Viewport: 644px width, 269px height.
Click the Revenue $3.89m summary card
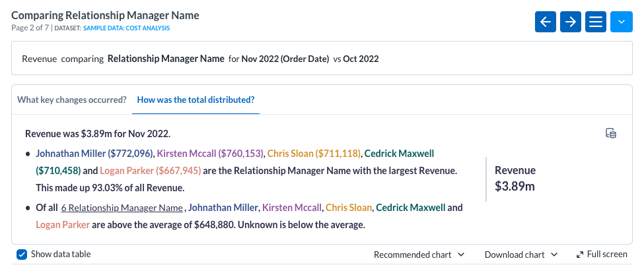515,178
